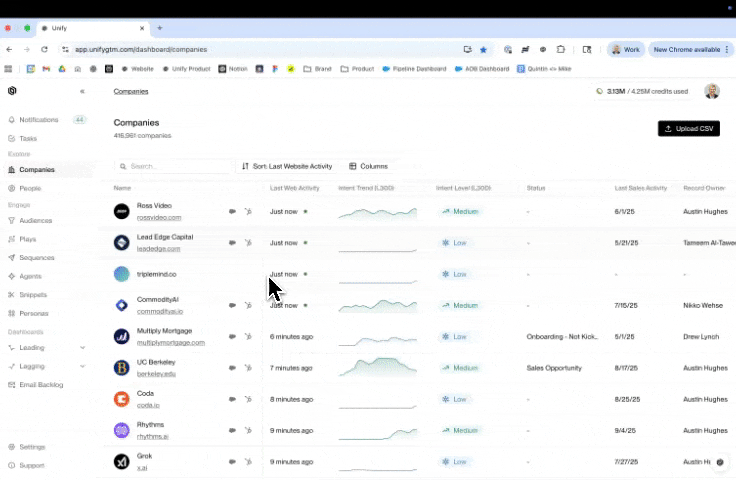
Task: Open the Notion bookmark
Action: (233, 69)
